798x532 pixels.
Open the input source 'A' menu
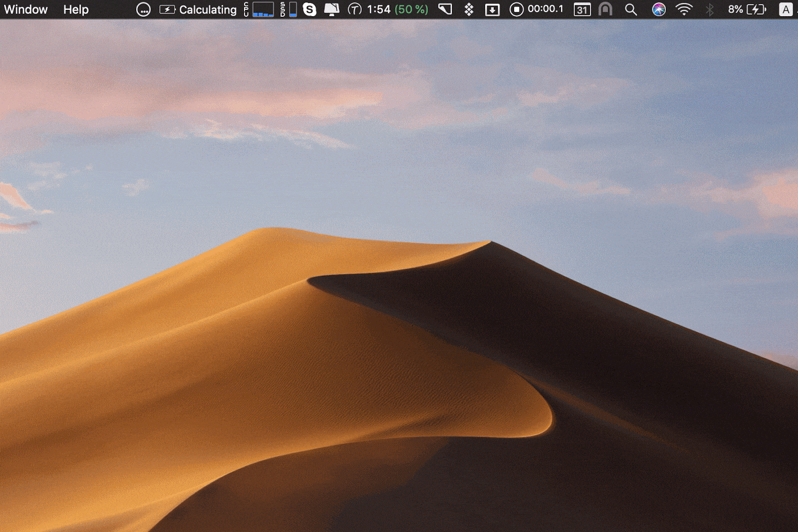(x=786, y=9)
